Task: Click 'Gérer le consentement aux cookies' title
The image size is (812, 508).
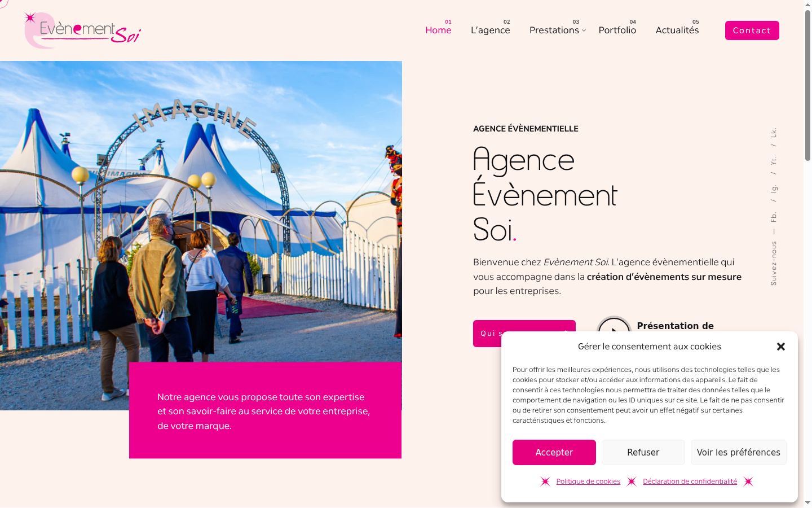Action: (x=649, y=347)
